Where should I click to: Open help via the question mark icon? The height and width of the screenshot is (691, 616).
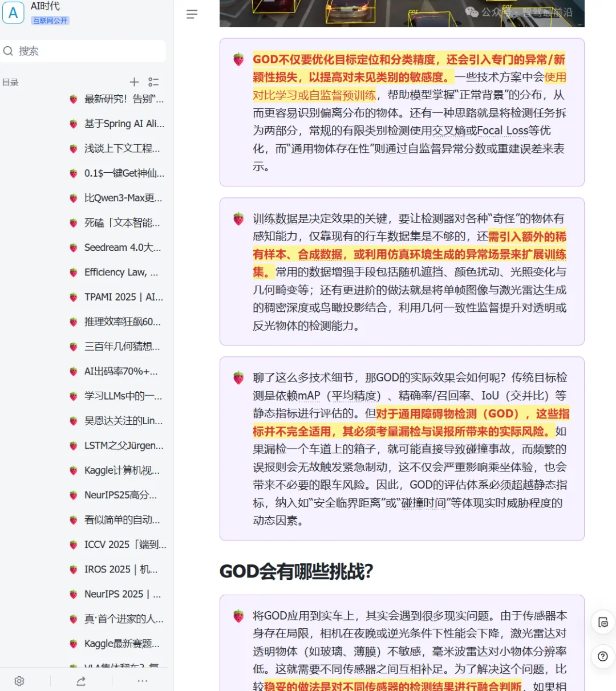(602, 657)
